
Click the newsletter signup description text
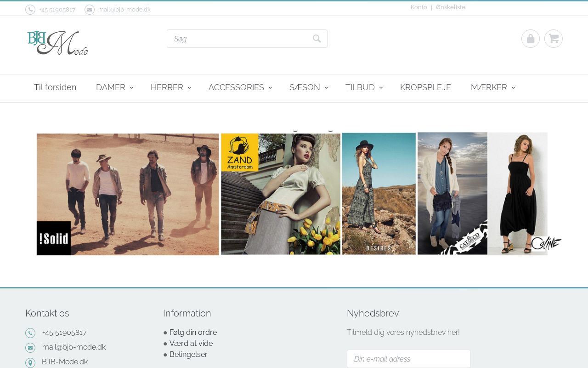coord(403,333)
